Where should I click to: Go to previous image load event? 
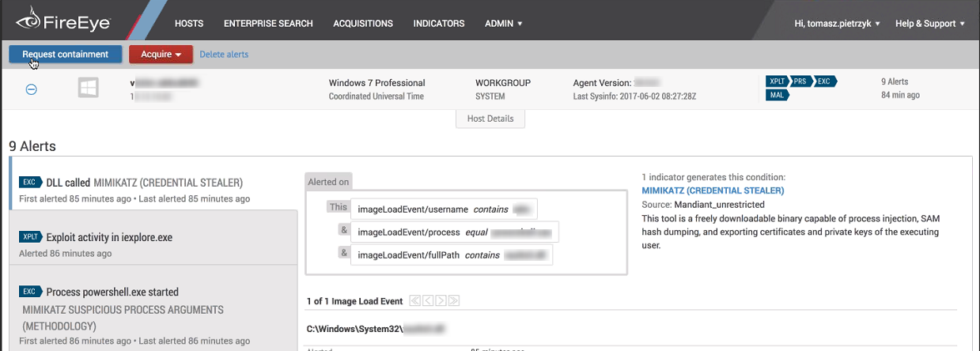coord(428,301)
